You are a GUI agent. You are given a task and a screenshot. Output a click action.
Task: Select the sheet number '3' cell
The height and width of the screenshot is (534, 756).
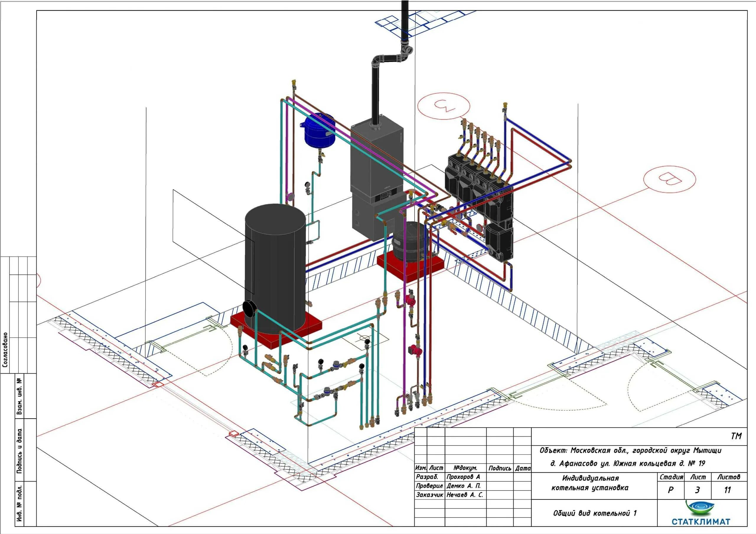(697, 490)
